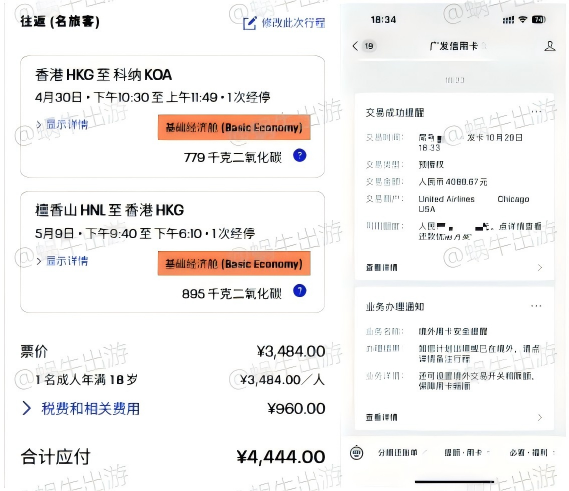
Task: Click the 18:34 status bar clock
Action: point(383,20)
